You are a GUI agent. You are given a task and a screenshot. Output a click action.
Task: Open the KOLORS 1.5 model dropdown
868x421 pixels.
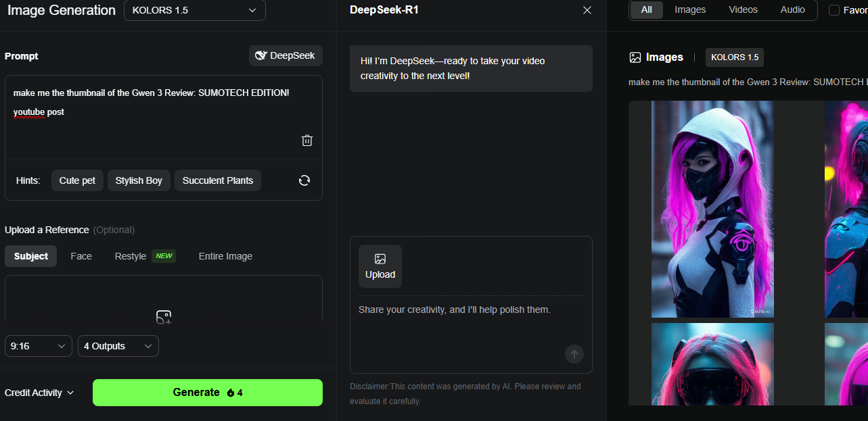[x=195, y=10]
